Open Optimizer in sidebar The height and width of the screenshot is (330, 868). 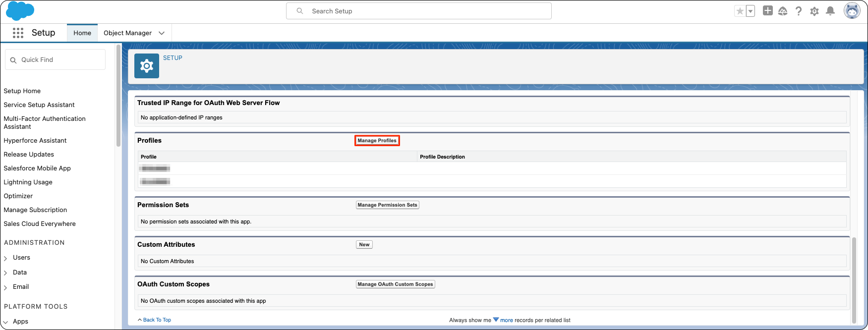tap(18, 196)
